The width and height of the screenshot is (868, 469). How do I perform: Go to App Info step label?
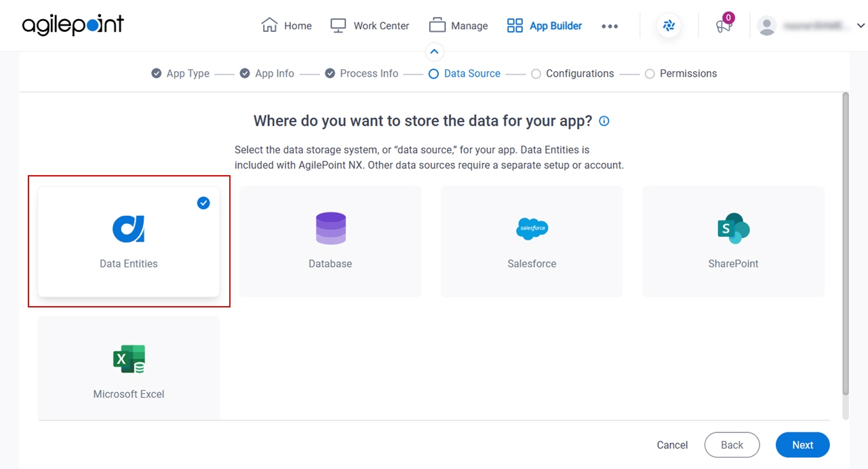pos(275,73)
